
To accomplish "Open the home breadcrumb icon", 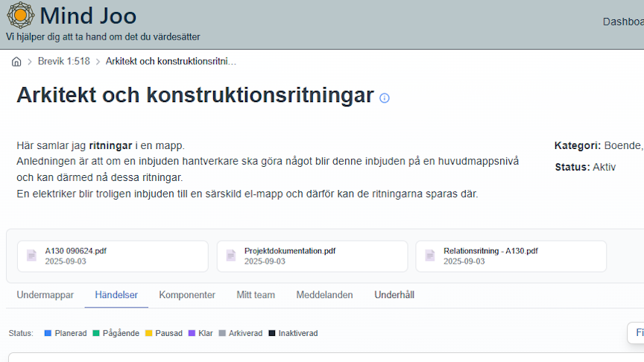I will (x=16, y=62).
